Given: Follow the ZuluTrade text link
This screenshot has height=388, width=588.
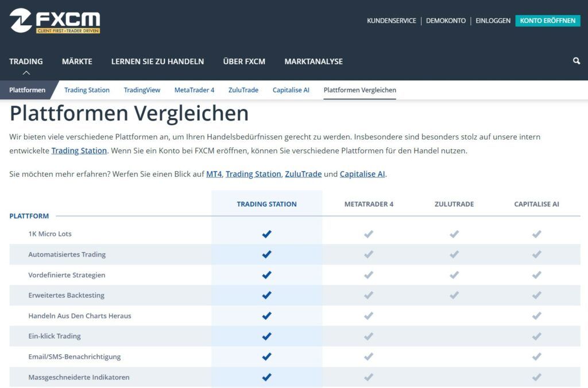Looking at the screenshot, I should click(x=303, y=174).
